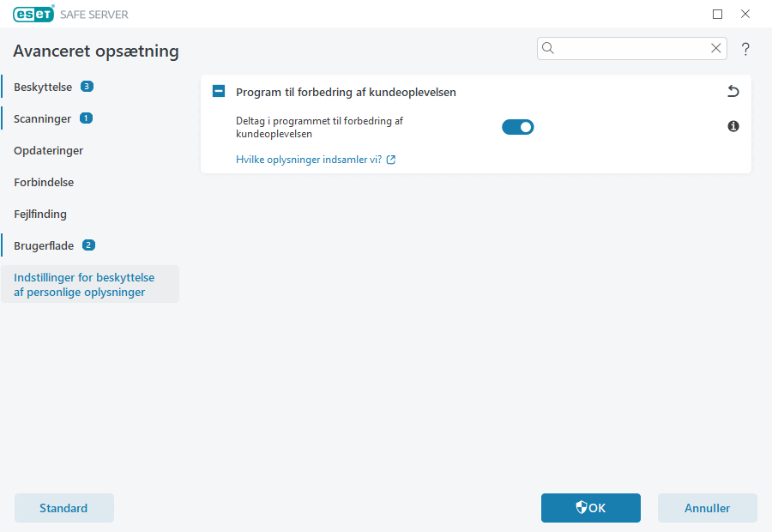Collapse the Program til forbedring section
The height and width of the screenshot is (532, 772).
tap(220, 91)
